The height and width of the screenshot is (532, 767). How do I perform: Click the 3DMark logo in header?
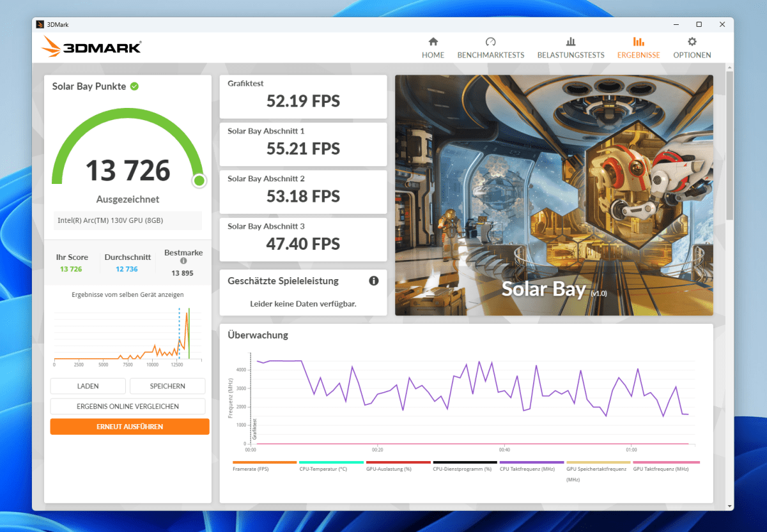[x=91, y=47]
